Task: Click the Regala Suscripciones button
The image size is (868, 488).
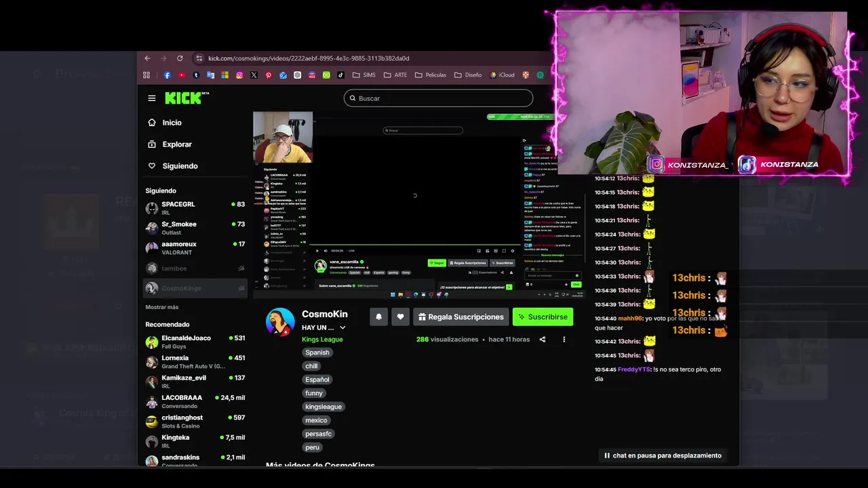Action: point(460,317)
